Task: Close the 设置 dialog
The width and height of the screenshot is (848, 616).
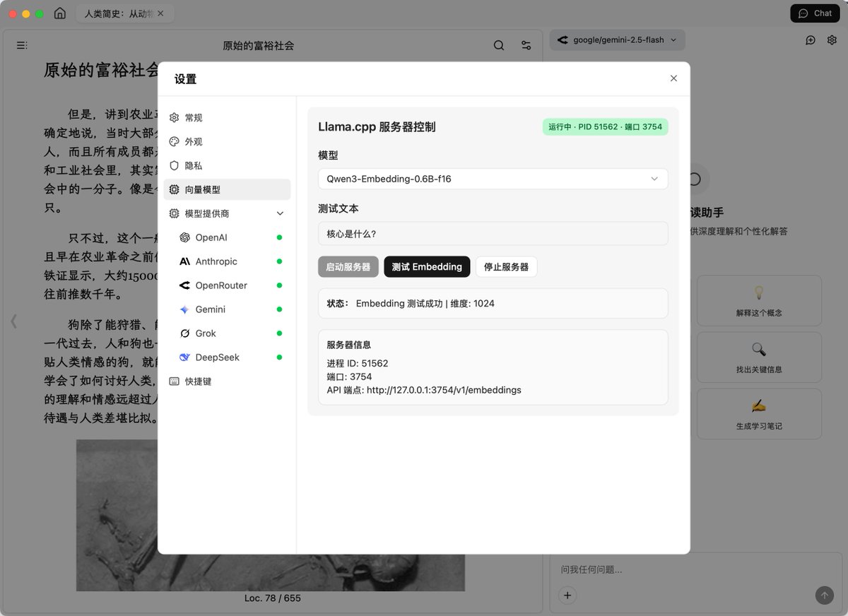Action: point(673,78)
